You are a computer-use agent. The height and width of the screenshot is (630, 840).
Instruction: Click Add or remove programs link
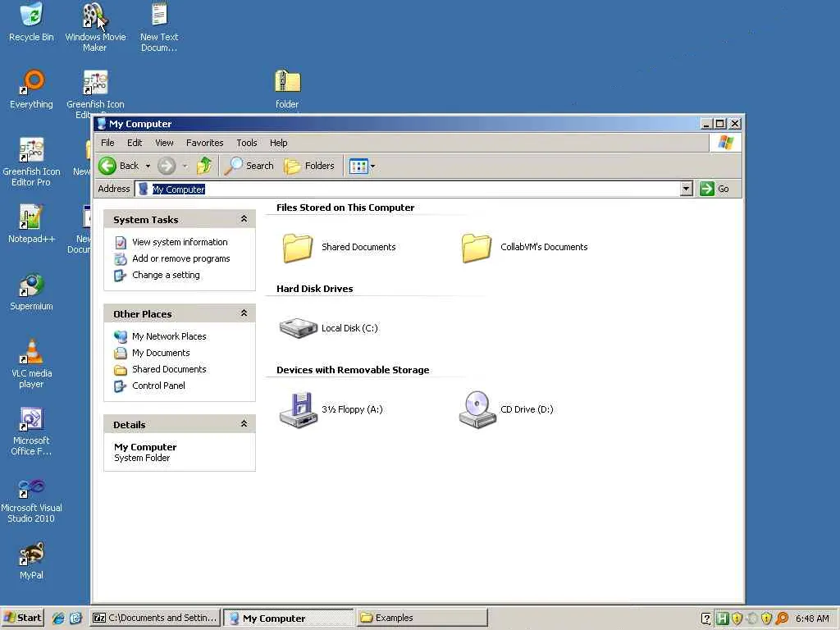181,258
